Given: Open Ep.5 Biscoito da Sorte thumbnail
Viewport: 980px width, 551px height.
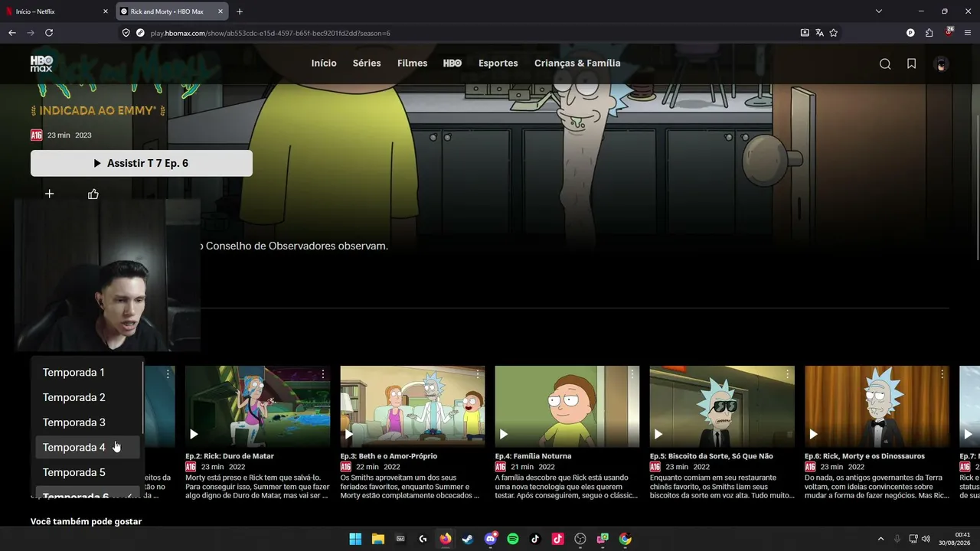Looking at the screenshot, I should click(722, 406).
